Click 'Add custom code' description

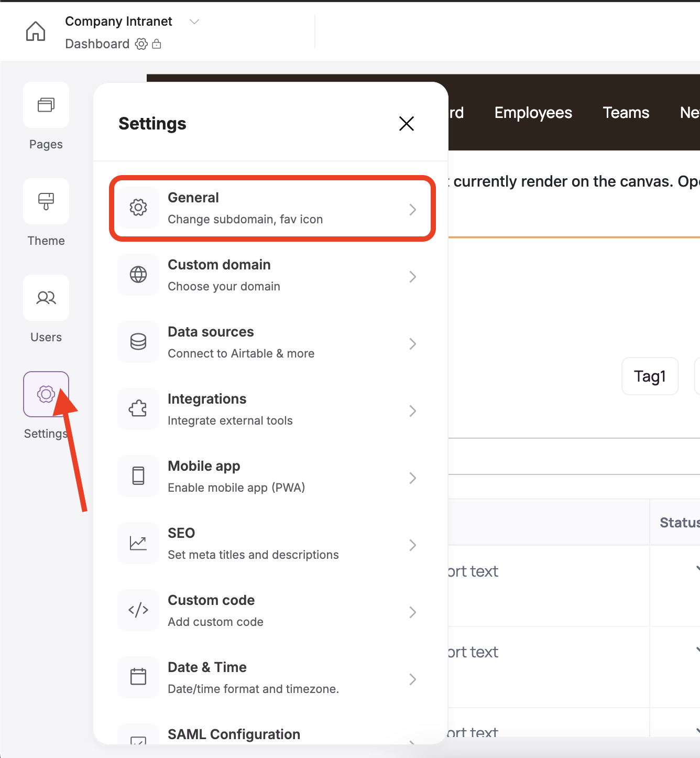pos(215,622)
